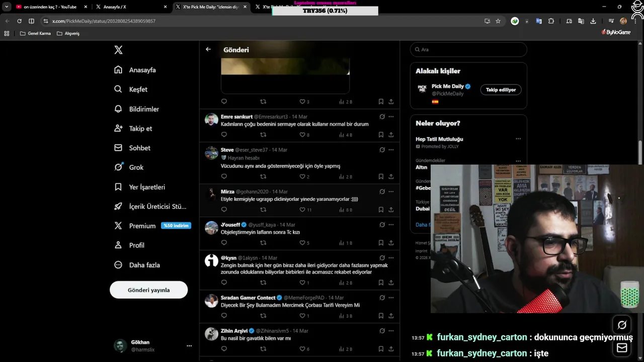Click Gönderi yayınla button
The width and height of the screenshot is (644, 362).
[x=148, y=290]
